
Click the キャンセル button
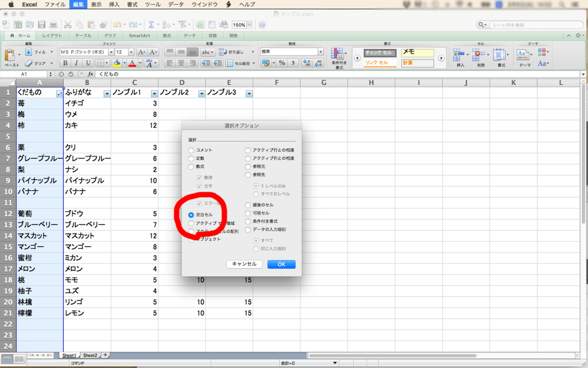pos(244,264)
